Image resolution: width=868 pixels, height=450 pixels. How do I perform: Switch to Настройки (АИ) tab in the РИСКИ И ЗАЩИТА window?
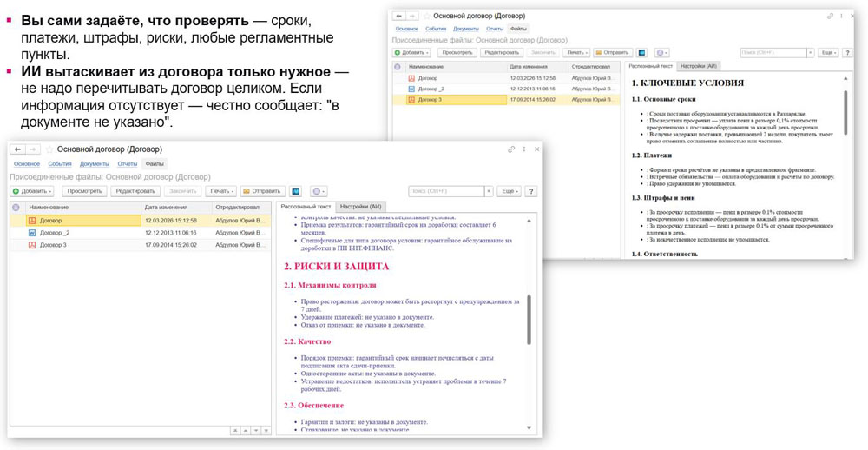click(361, 207)
